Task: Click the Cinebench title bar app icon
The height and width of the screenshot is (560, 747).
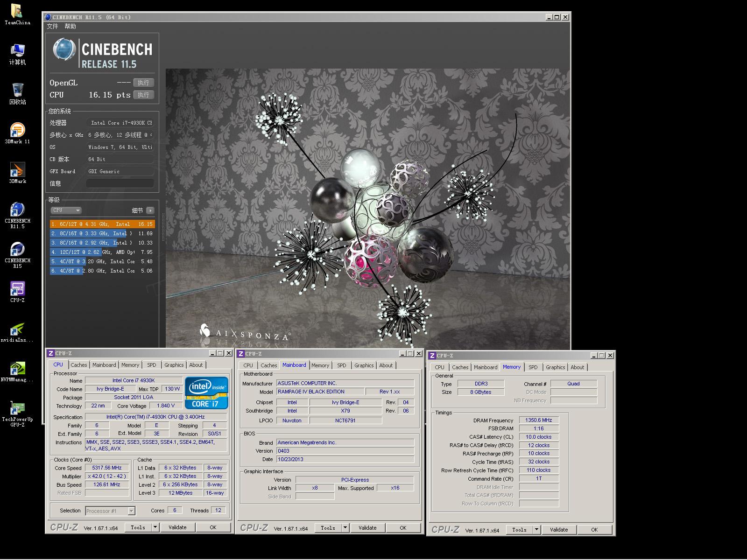Action: point(48,17)
